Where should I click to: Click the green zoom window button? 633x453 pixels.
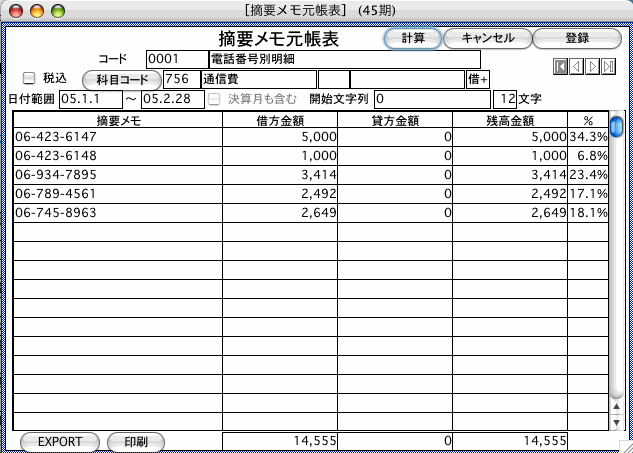(x=57, y=10)
